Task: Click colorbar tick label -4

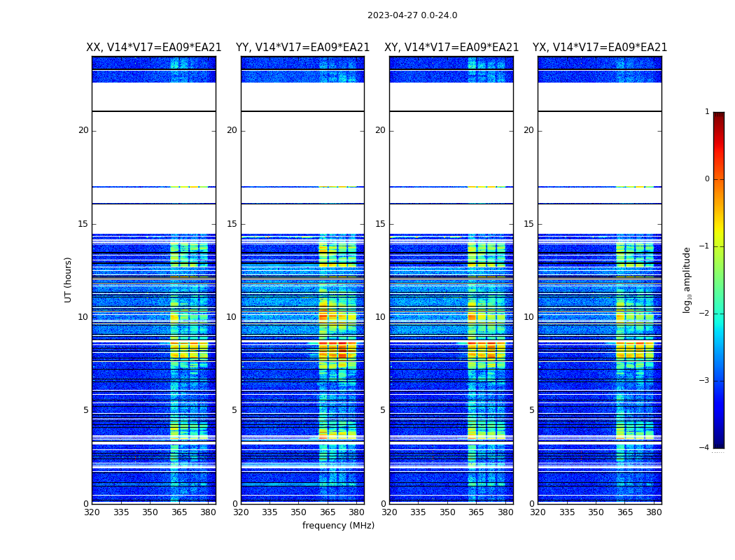Action: coord(706,448)
